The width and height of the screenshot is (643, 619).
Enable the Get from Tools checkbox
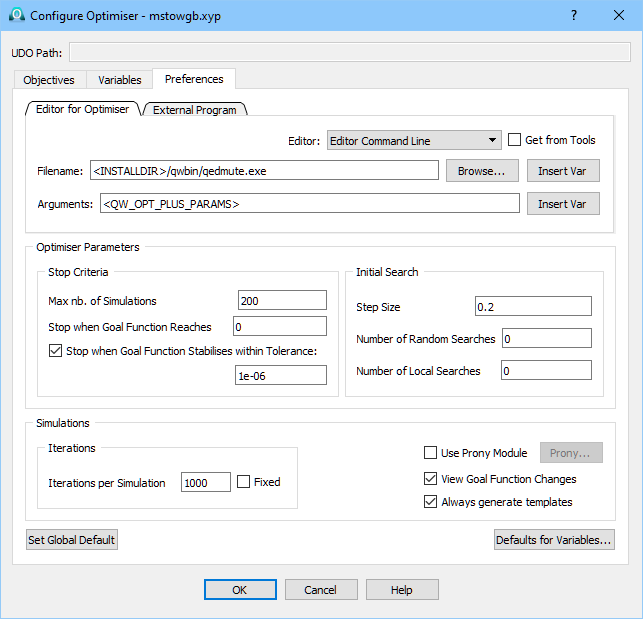pos(514,140)
